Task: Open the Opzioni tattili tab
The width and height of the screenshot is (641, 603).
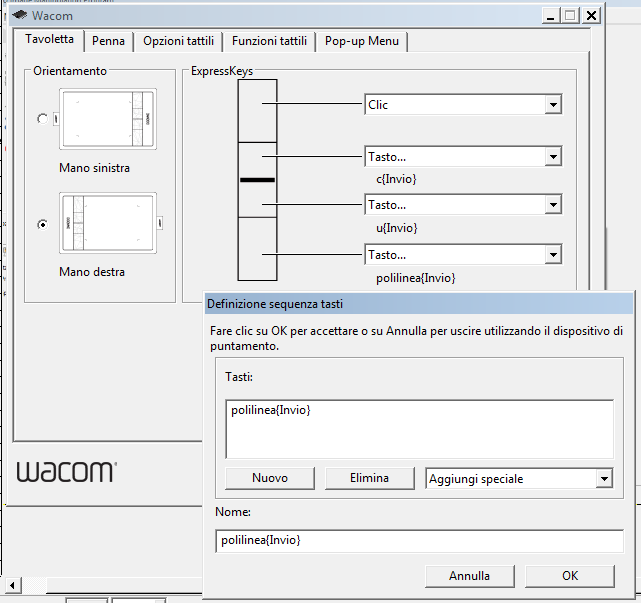Action: (178, 41)
